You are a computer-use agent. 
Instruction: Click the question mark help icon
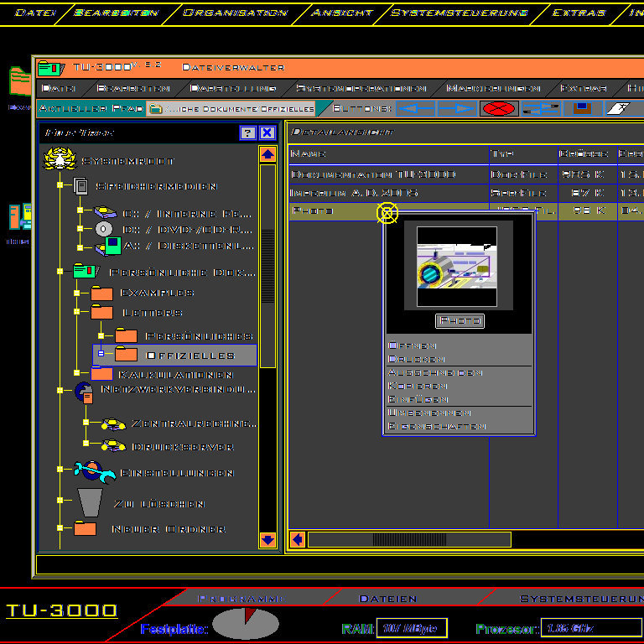click(x=247, y=132)
